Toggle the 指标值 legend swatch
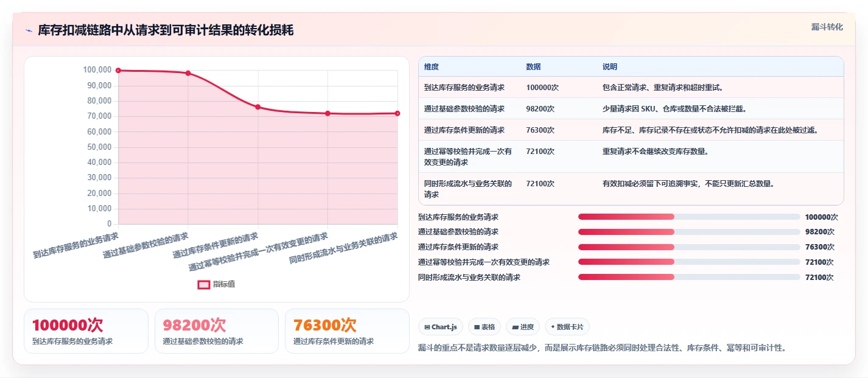Viewport: 868px width, 378px height. [204, 284]
